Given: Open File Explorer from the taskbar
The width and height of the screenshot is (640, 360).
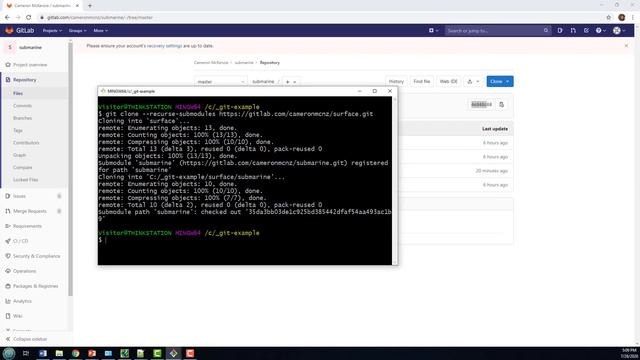Looking at the screenshot, I should coord(59,353).
